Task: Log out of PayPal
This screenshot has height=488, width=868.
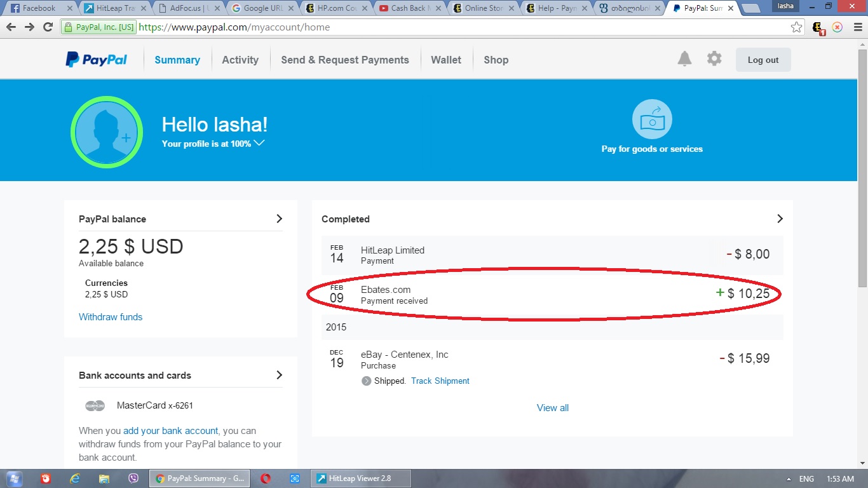Action: [x=763, y=60]
